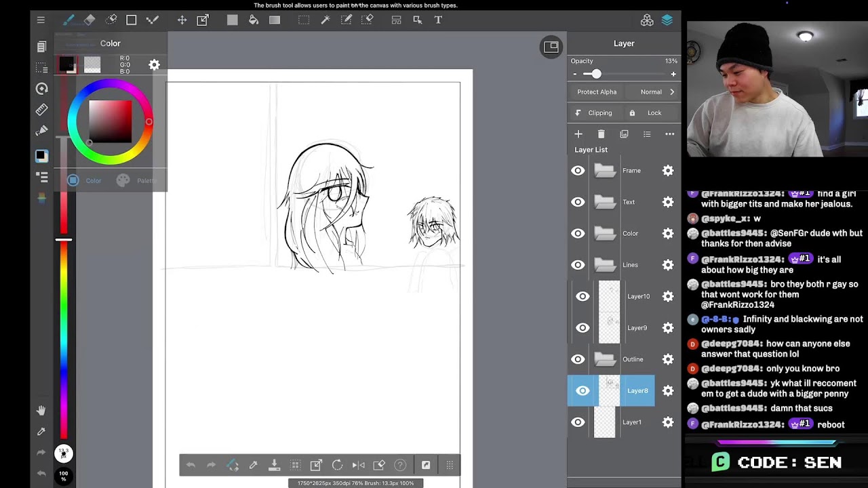Hide the Color folder layer
Viewport: 868px width, 488px height.
(x=578, y=233)
